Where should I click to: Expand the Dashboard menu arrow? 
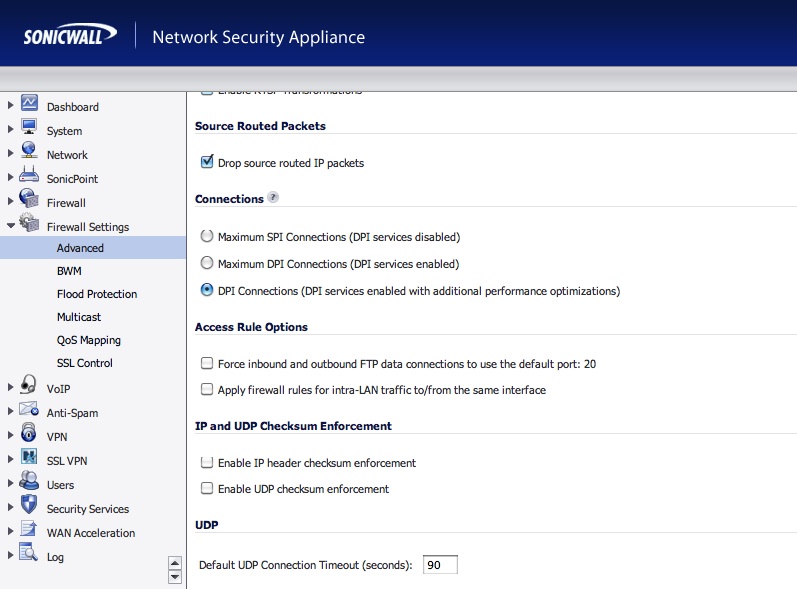pyautogui.click(x=10, y=105)
